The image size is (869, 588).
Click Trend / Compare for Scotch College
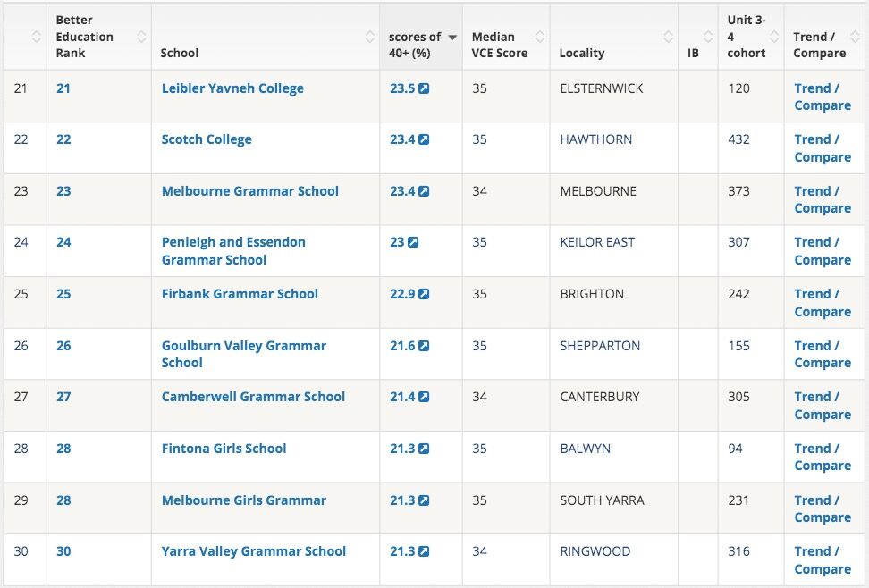click(x=822, y=148)
